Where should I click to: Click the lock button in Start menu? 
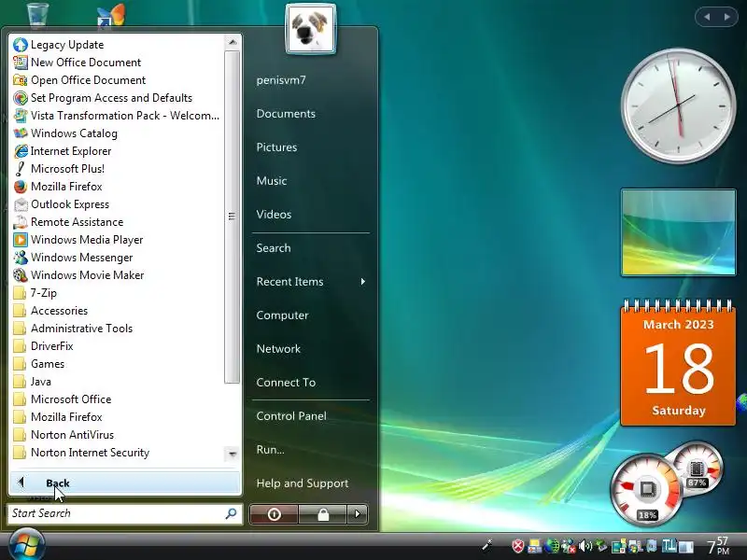[323, 514]
